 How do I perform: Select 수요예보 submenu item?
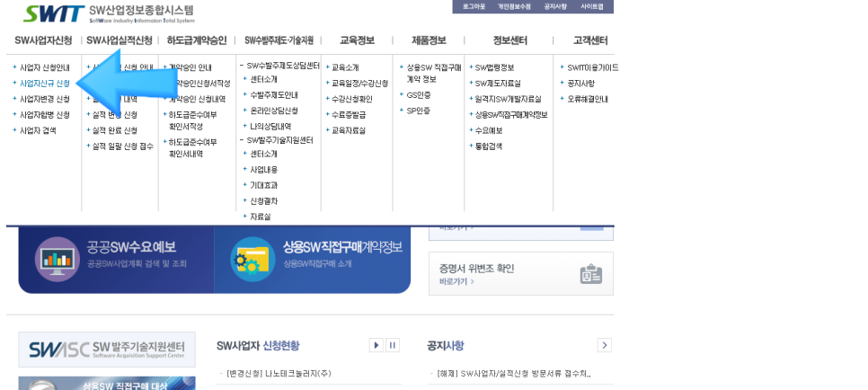point(489,130)
